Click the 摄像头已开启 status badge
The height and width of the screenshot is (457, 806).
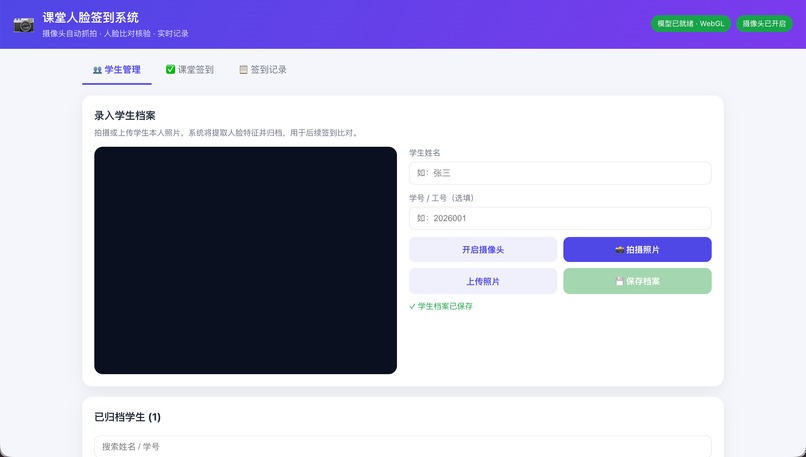pos(764,24)
